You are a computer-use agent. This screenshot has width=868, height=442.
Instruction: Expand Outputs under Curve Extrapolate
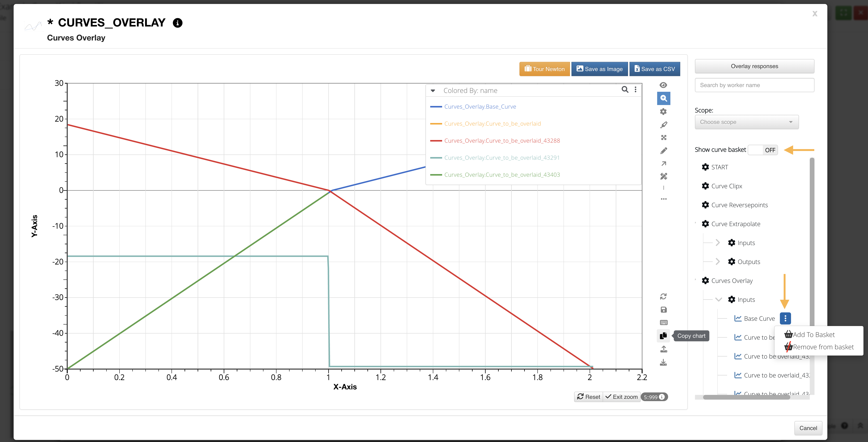point(718,262)
